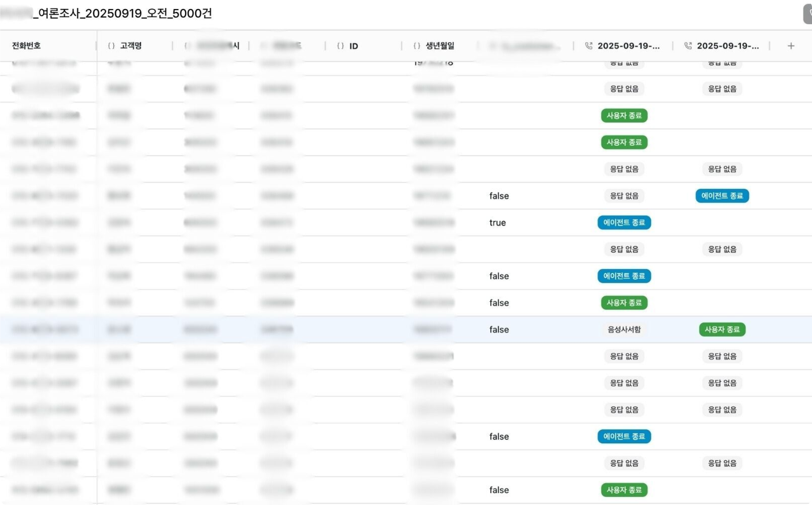Click the plus icon to add column
This screenshot has height=505, width=812.
(x=791, y=46)
